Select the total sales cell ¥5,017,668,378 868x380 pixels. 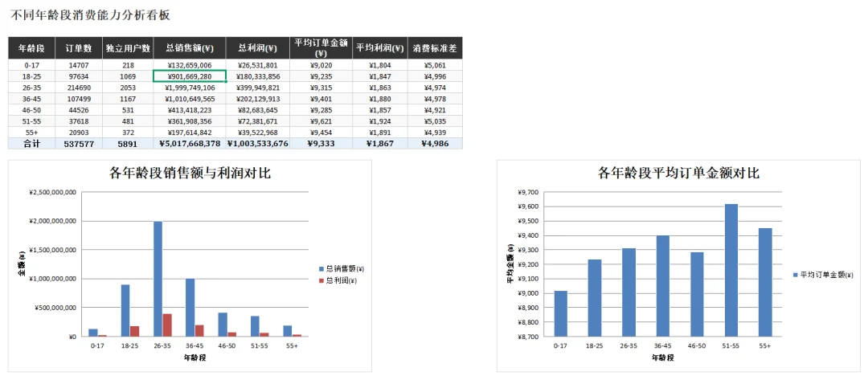190,144
